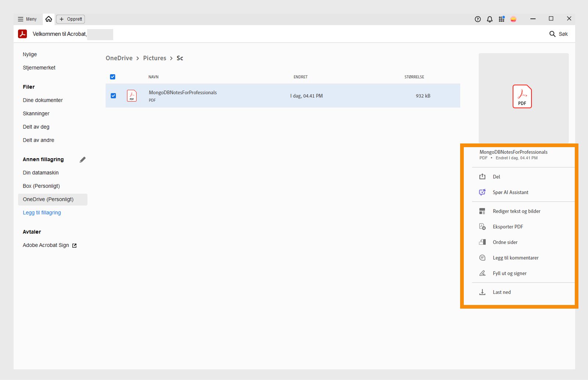The width and height of the screenshot is (588, 380).
Task: Click the Eksporter PDF icon
Action: 482,227
